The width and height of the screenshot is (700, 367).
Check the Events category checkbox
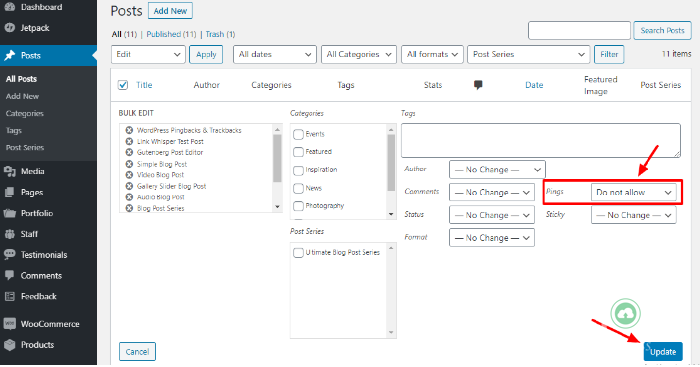point(298,134)
